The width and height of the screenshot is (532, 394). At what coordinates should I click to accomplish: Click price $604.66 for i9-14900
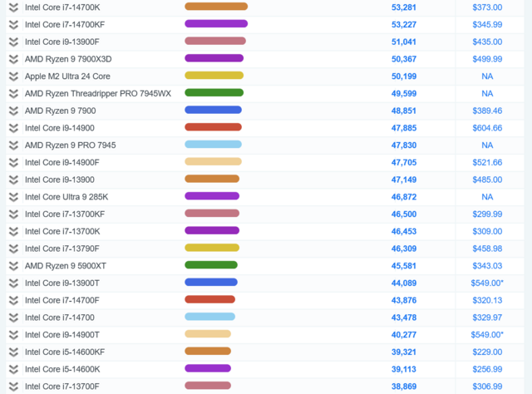[487, 128]
